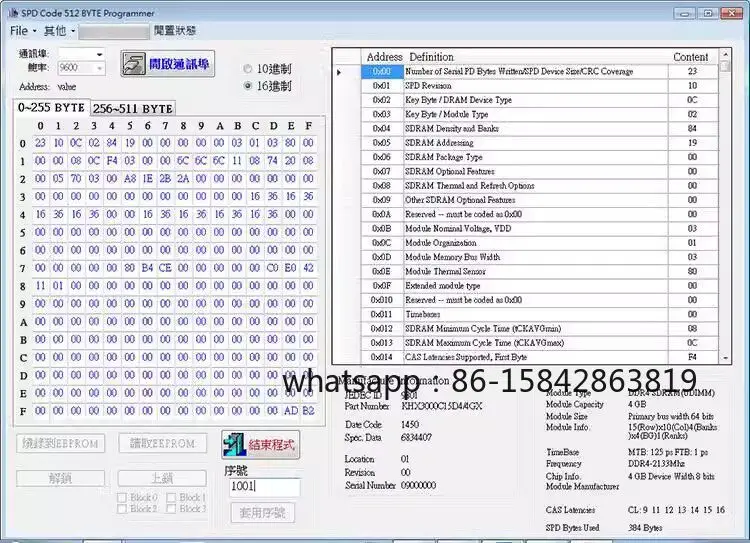This screenshot has height=543, width=750.
Task: Click the Date Code value 1450
Action: tap(410, 425)
